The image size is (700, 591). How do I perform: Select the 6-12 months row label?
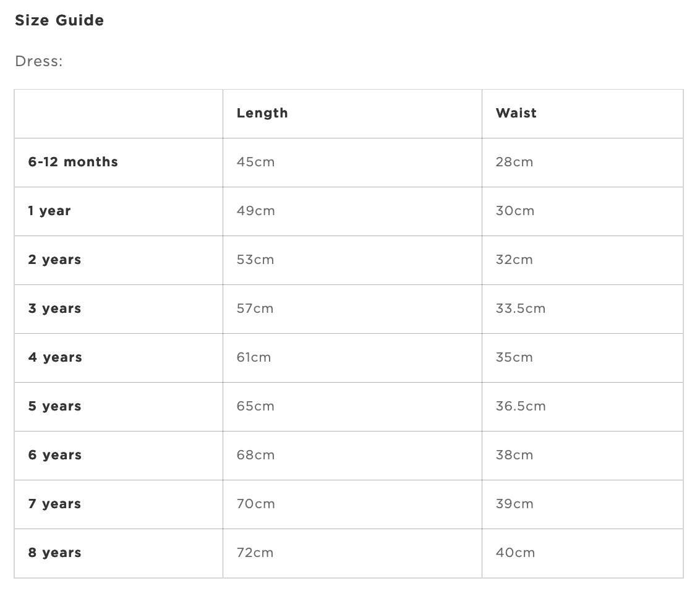pos(73,161)
